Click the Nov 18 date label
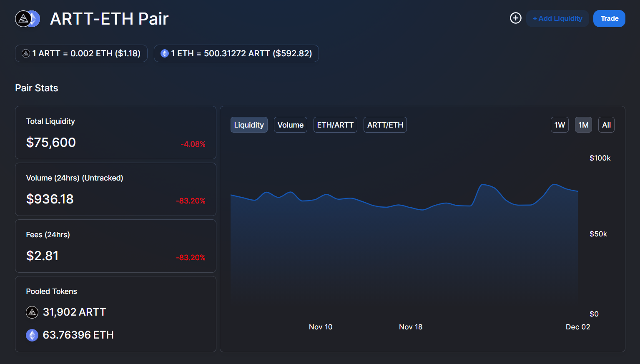This screenshot has width=640, height=364. 411,327
